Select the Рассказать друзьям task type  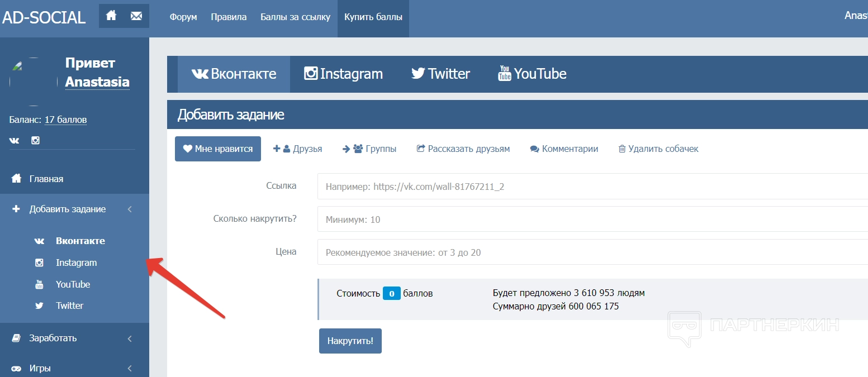point(463,149)
